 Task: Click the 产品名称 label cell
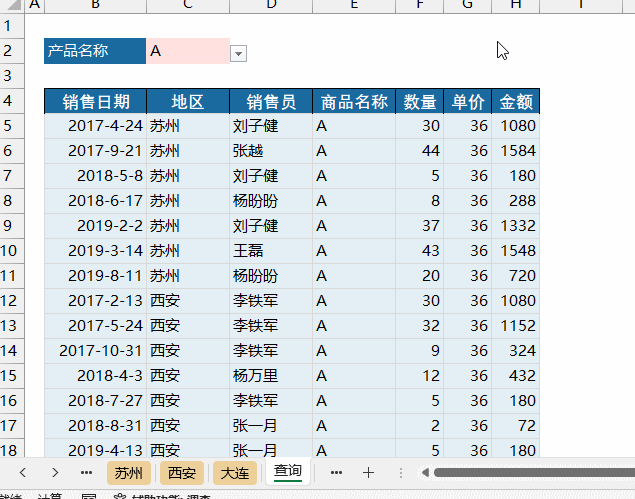95,51
